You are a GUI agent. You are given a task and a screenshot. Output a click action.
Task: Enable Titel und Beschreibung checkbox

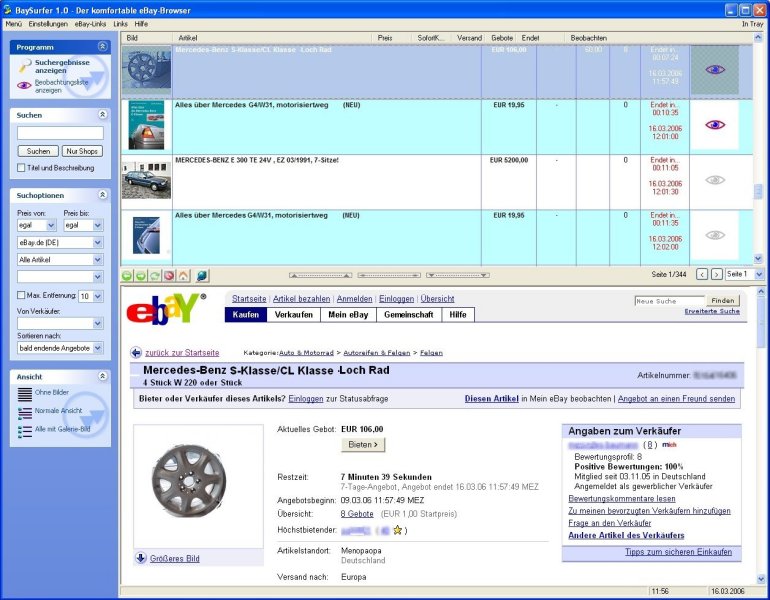(21, 168)
